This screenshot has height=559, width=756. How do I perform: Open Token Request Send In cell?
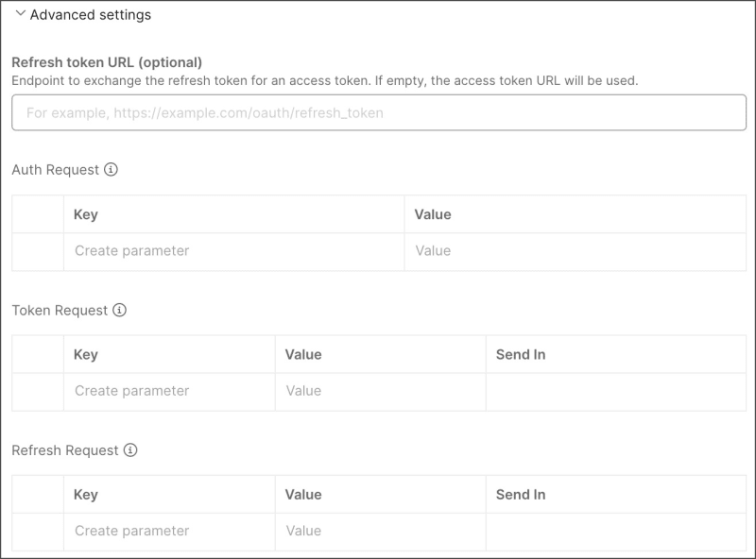pos(615,391)
